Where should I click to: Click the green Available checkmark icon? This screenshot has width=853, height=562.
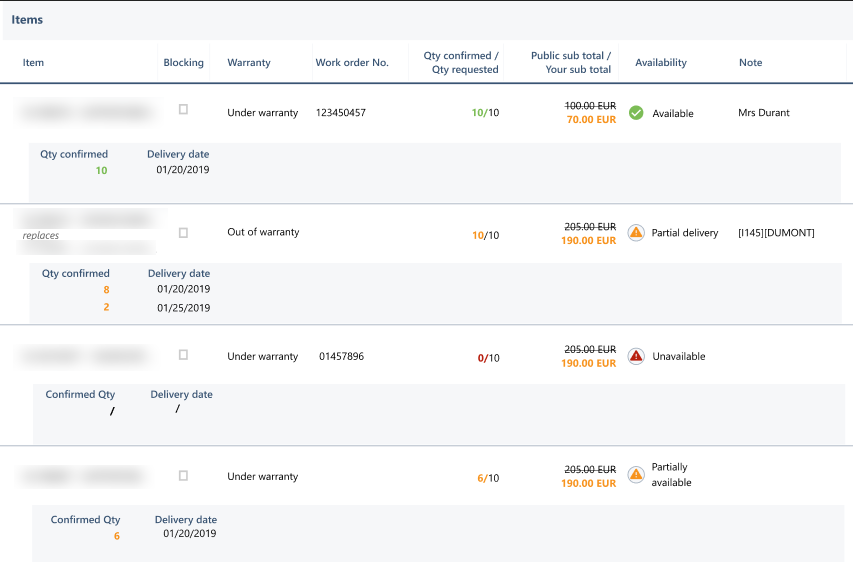tap(635, 113)
